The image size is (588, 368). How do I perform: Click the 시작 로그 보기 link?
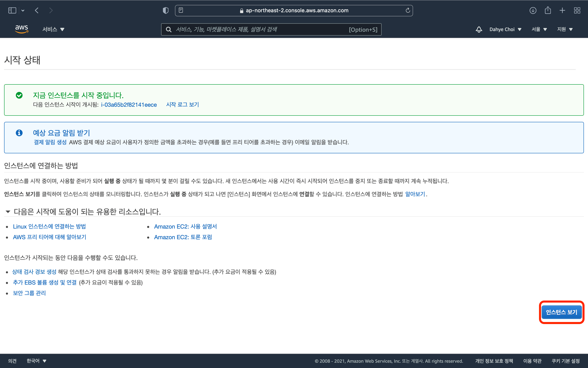[x=183, y=104]
